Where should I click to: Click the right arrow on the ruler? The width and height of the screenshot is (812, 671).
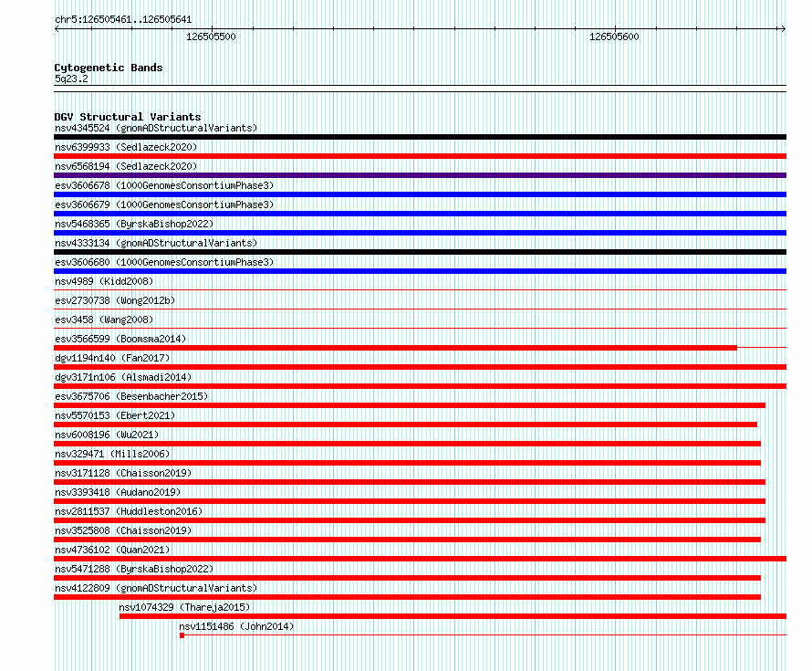click(783, 29)
